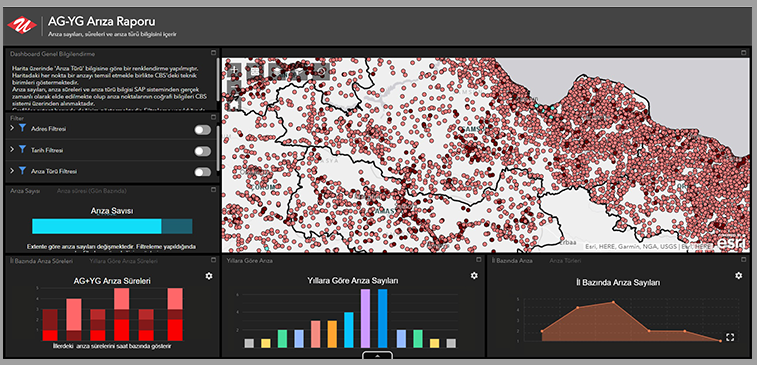
Task: Click the Yıllara Göre Arıza Sayıları chart title
Action: click(353, 281)
